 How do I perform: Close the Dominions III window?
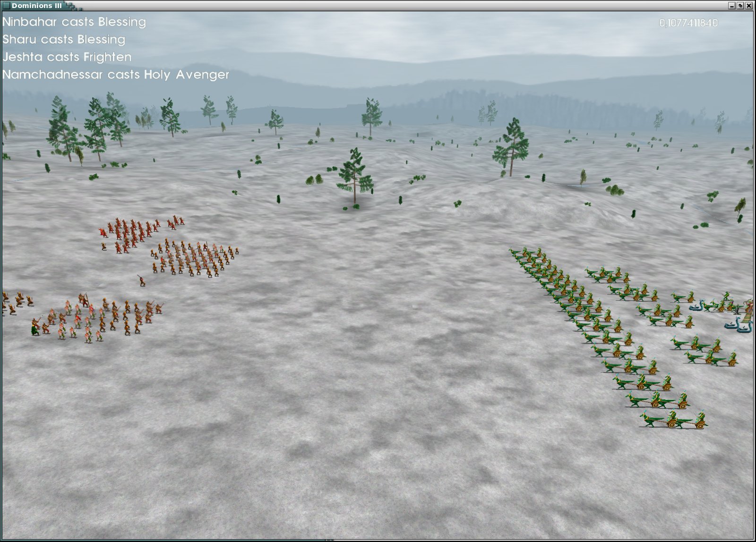click(x=748, y=6)
